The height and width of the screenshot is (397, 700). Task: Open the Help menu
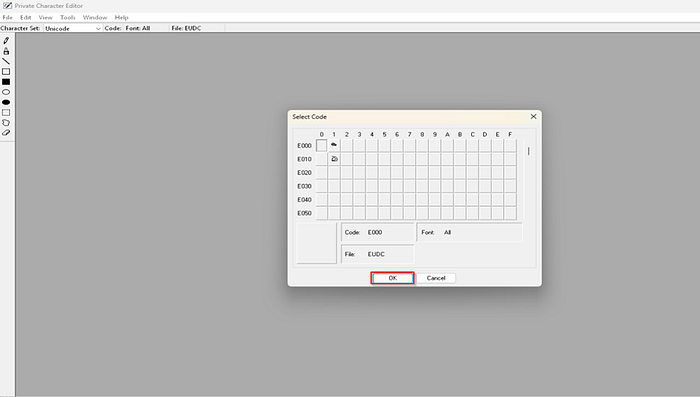(121, 17)
